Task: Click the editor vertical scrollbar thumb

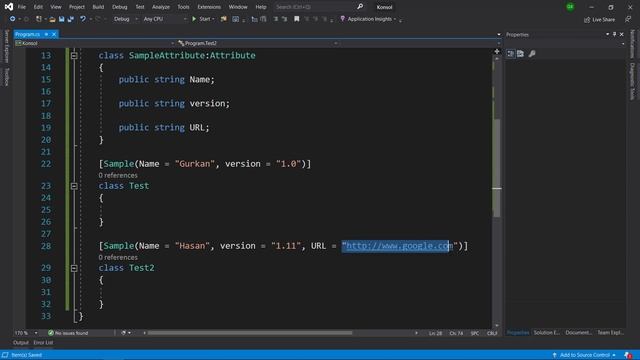Action: (x=497, y=167)
